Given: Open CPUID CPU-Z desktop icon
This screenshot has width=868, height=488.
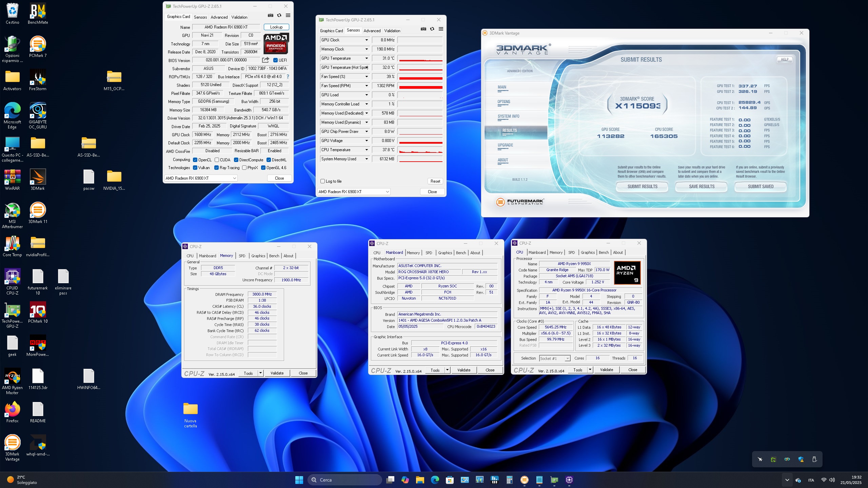Looking at the screenshot, I should click(12, 281).
